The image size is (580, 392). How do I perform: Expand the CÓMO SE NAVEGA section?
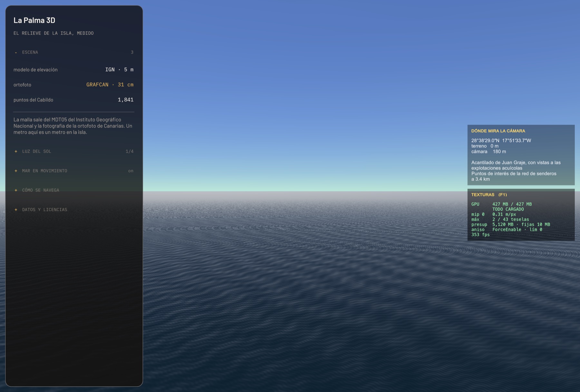tap(74, 190)
